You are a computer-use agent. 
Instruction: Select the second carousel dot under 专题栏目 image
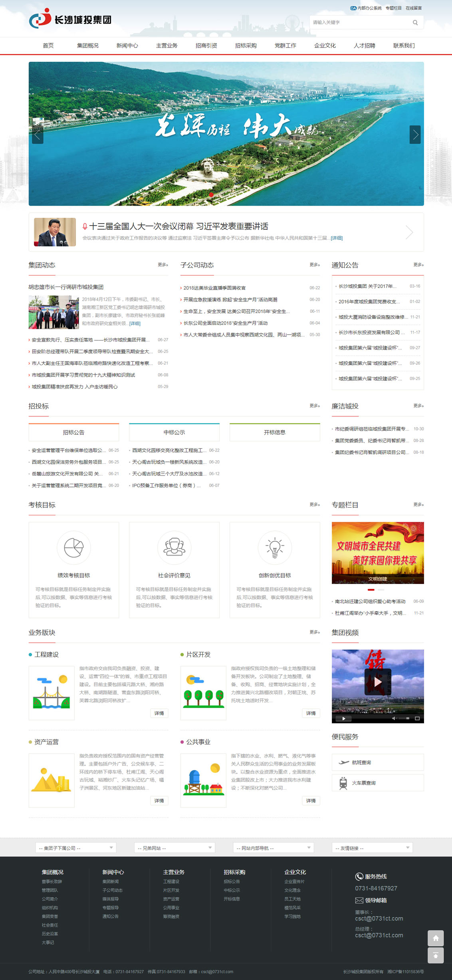(x=381, y=590)
